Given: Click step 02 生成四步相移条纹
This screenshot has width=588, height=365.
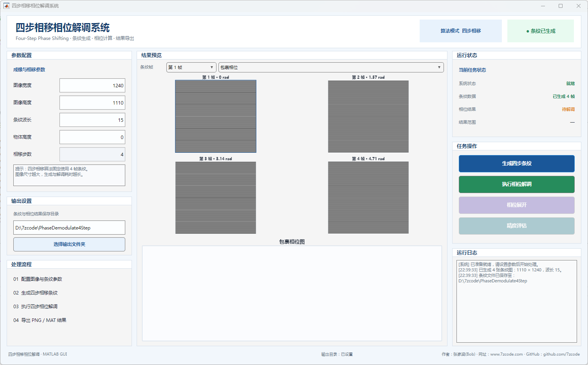Looking at the screenshot, I should (35, 293).
